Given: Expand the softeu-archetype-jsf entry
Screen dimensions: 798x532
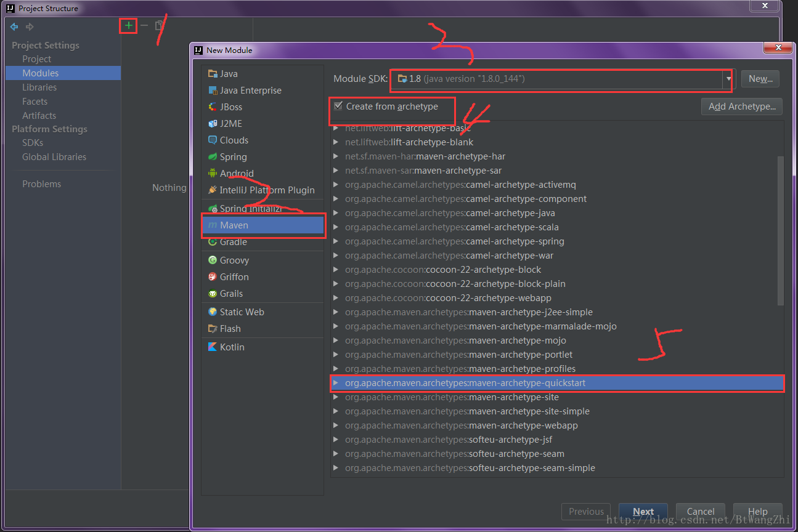Looking at the screenshot, I should (x=336, y=440).
